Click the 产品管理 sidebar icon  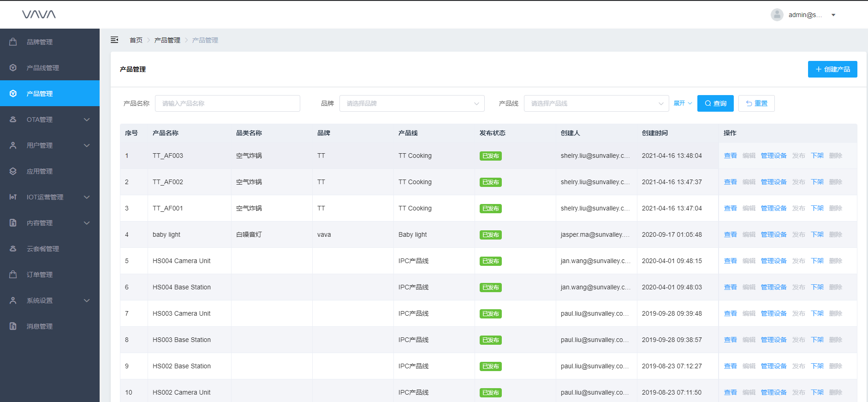[x=13, y=94]
